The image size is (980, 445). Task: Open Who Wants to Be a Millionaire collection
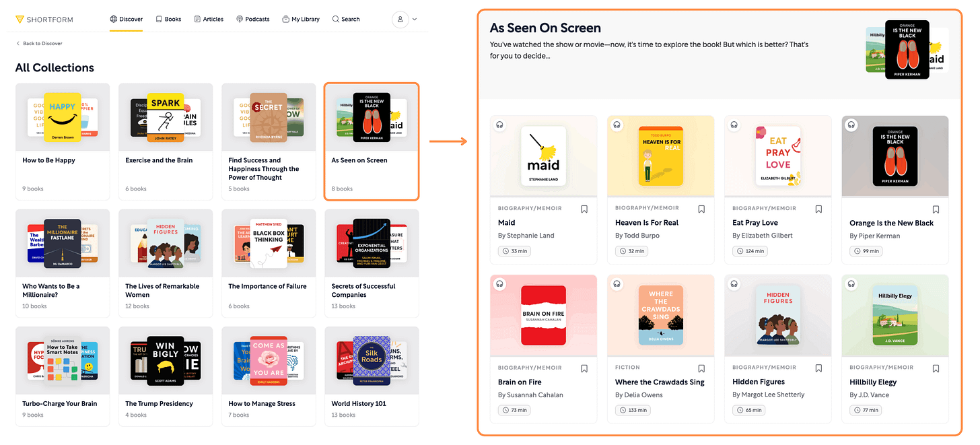pos(63,263)
